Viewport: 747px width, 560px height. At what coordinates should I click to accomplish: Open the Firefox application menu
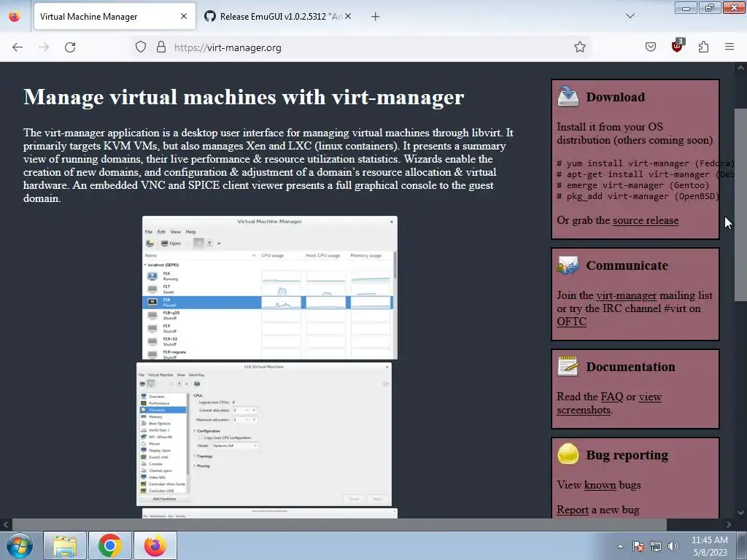pos(729,47)
